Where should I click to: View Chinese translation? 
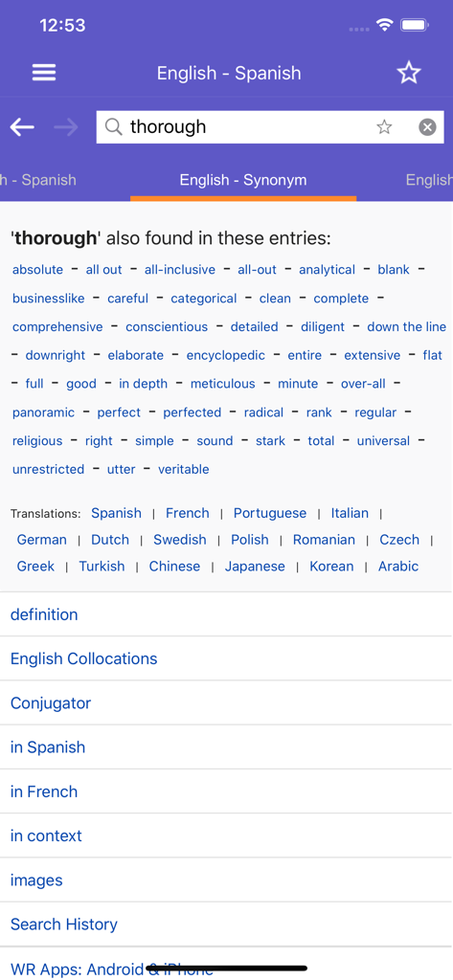coord(174,567)
